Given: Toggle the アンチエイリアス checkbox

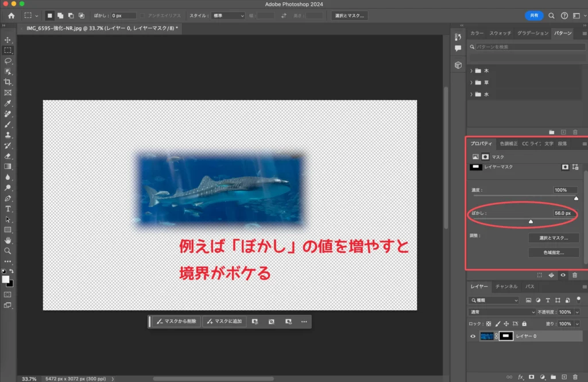Looking at the screenshot, I should click(x=143, y=16).
